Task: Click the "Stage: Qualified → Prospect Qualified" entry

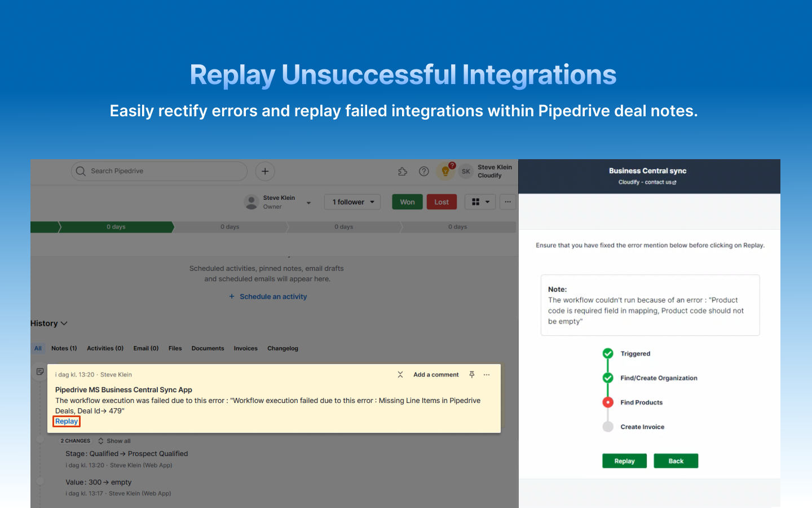Action: tap(127, 454)
